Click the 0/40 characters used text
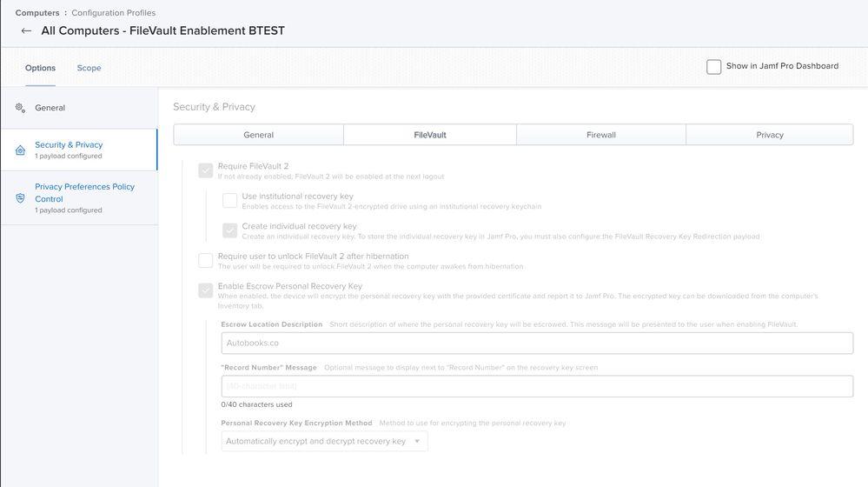Image resolution: width=868 pixels, height=487 pixels. [x=256, y=404]
